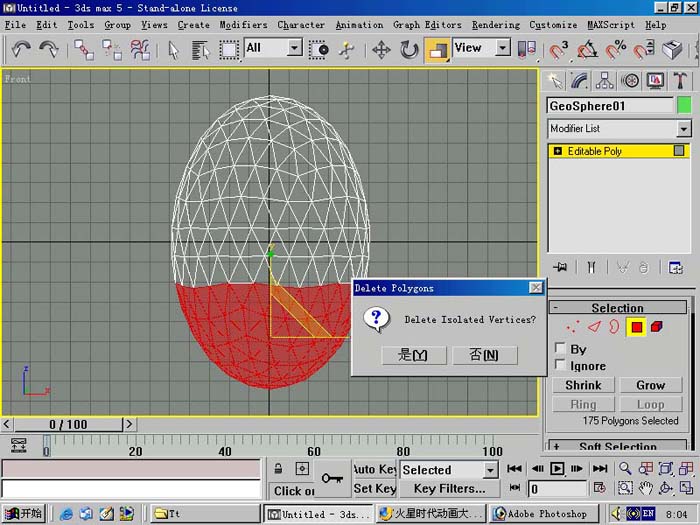Viewport: 700px width, 525px height.
Task: Toggle the Pin Stack icon
Action: tap(560, 267)
